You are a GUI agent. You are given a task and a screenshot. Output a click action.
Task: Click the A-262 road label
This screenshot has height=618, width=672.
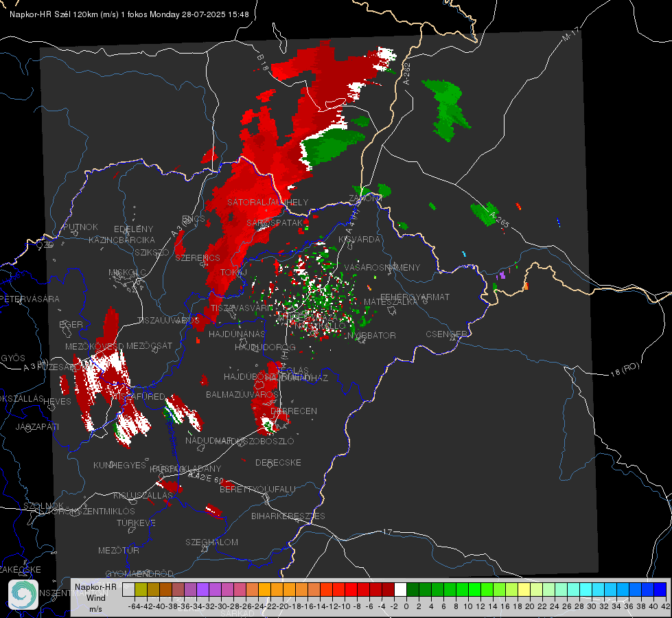pyautogui.click(x=407, y=73)
